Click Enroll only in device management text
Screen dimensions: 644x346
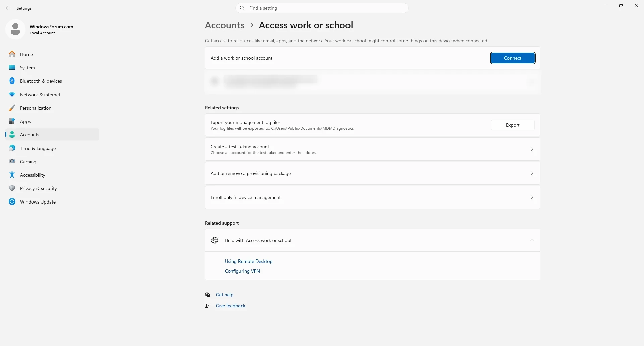[x=246, y=197]
